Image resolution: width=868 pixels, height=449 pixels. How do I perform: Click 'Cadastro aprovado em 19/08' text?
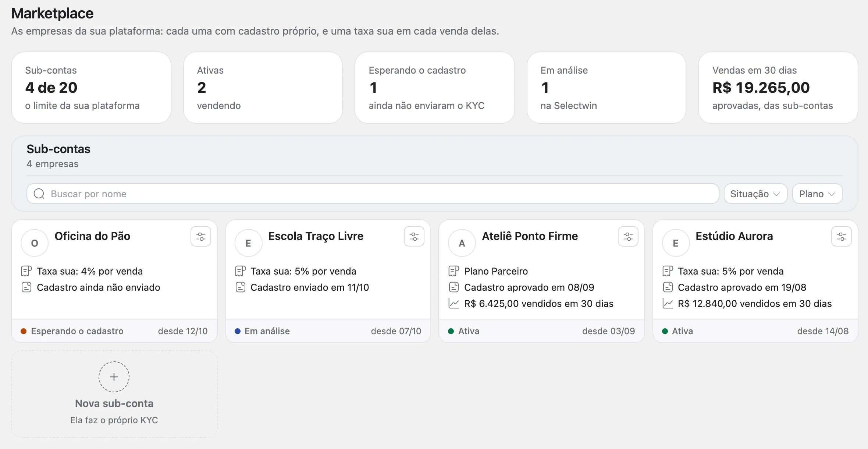pos(742,287)
